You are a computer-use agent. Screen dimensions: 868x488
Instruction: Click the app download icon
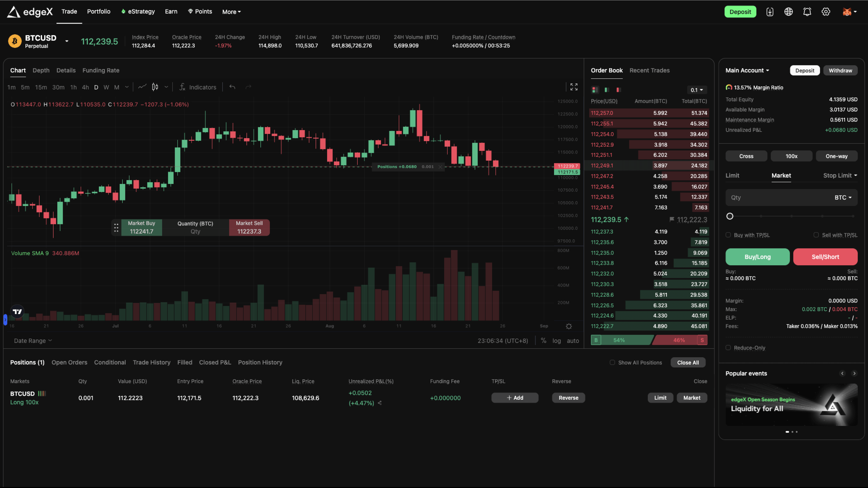point(770,12)
